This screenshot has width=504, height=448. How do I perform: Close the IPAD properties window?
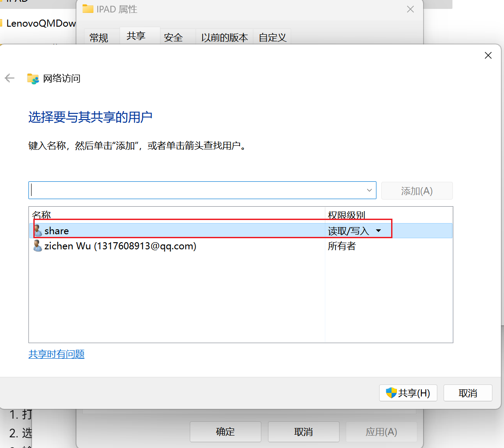click(x=410, y=9)
